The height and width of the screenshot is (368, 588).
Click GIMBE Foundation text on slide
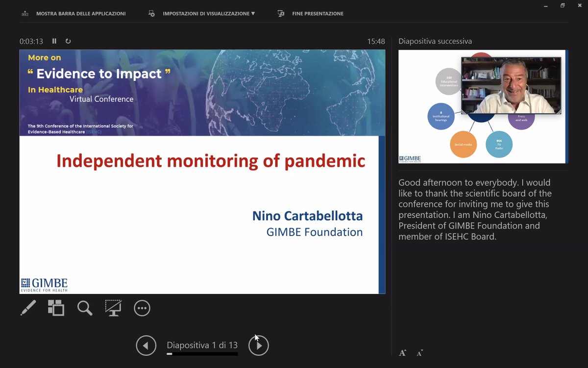[x=315, y=232]
